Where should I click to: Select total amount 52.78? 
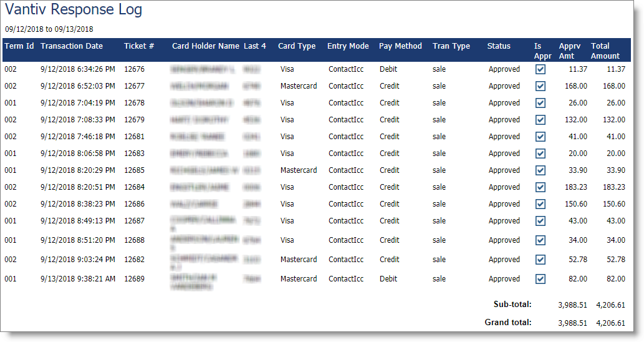tap(616, 260)
